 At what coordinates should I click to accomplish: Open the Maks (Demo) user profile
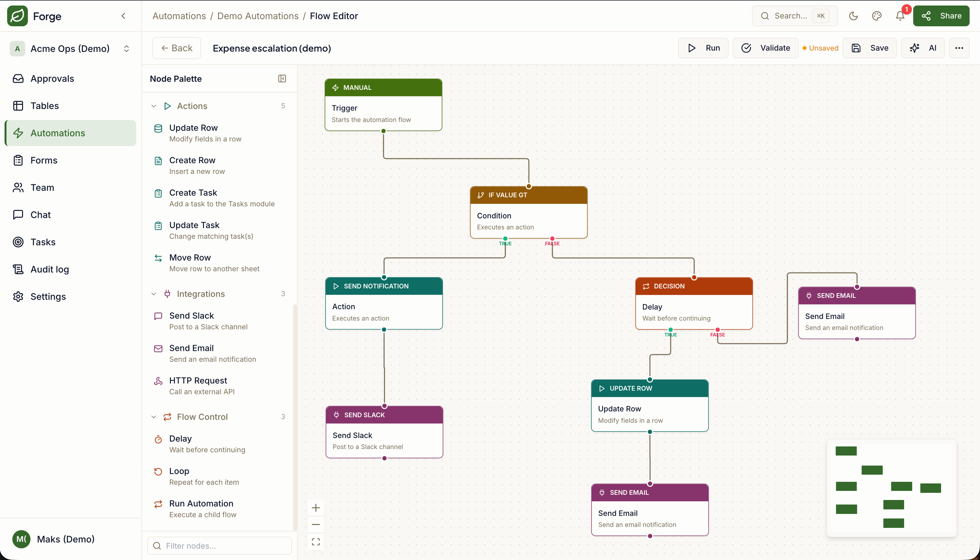70,539
